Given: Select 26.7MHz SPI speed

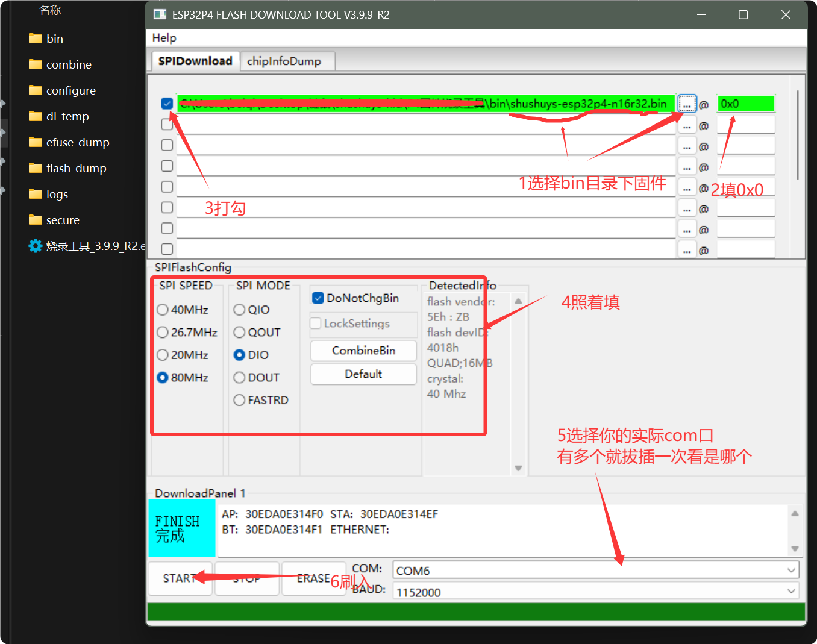Looking at the screenshot, I should pos(163,333).
